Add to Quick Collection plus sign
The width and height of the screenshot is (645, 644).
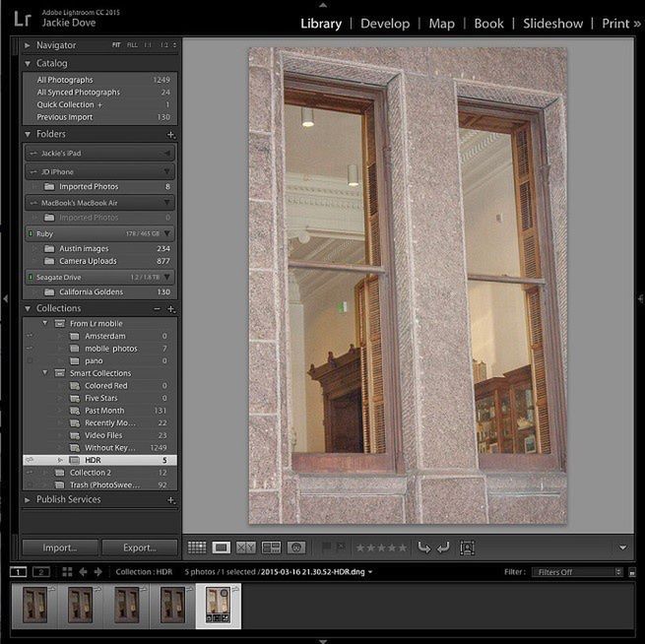[x=99, y=104]
